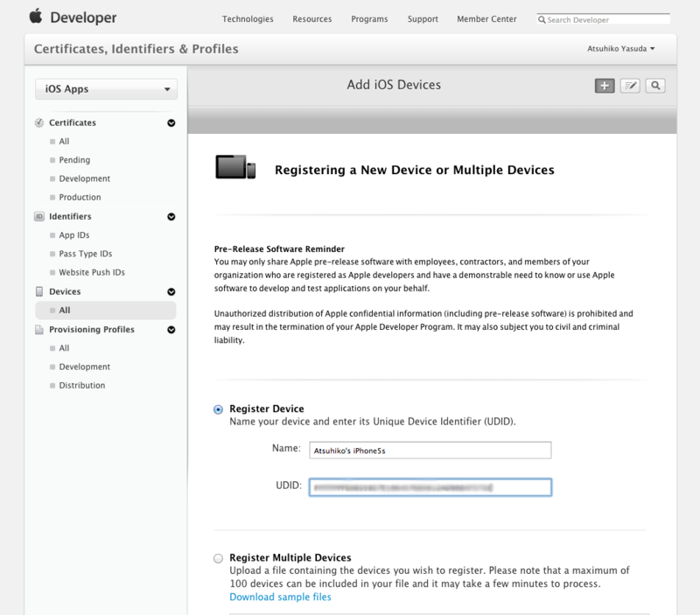This screenshot has width=700, height=615.
Task: Show Development certificates
Action: 84,178
